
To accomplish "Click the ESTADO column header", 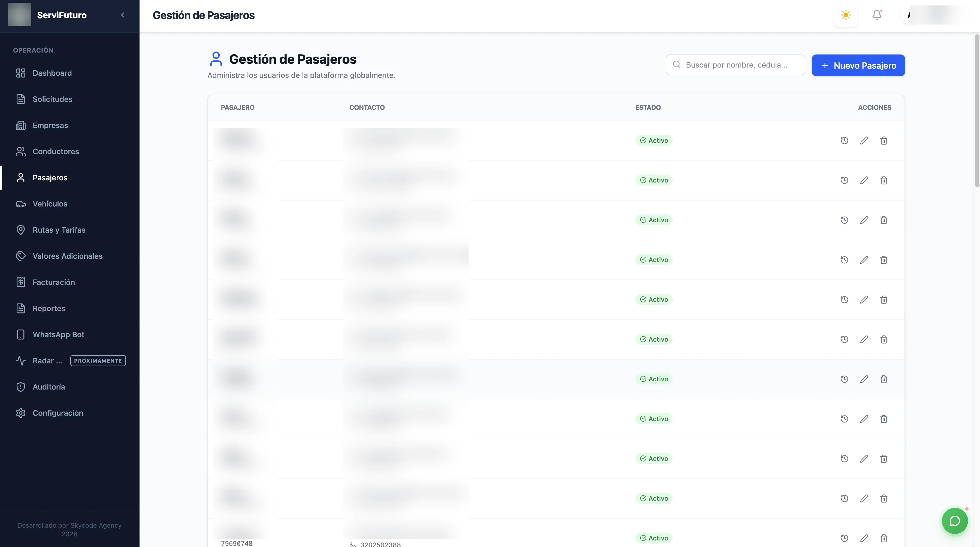I will [x=648, y=108].
